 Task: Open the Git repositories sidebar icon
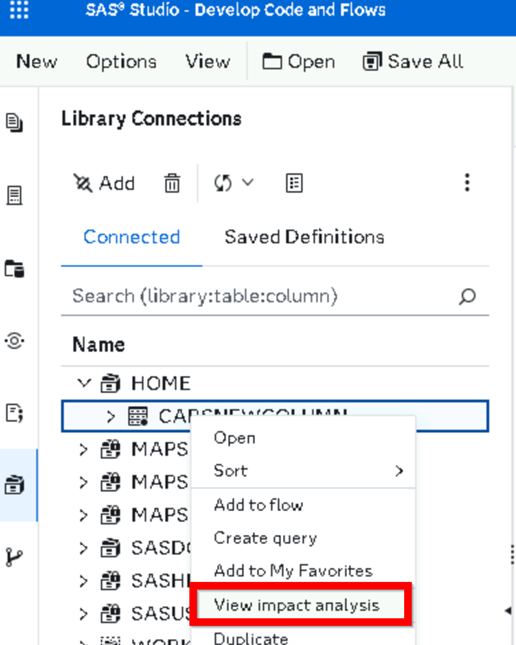(x=14, y=557)
